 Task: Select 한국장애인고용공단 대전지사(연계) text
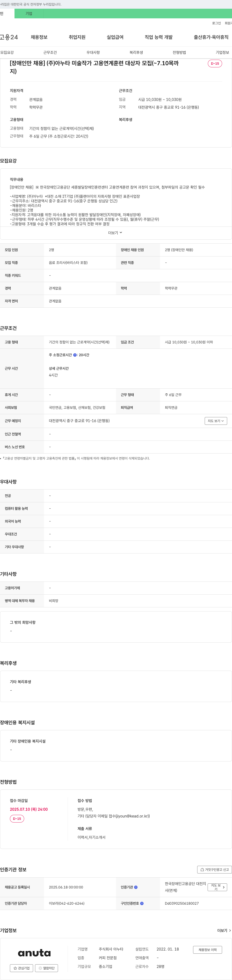click(x=185, y=887)
